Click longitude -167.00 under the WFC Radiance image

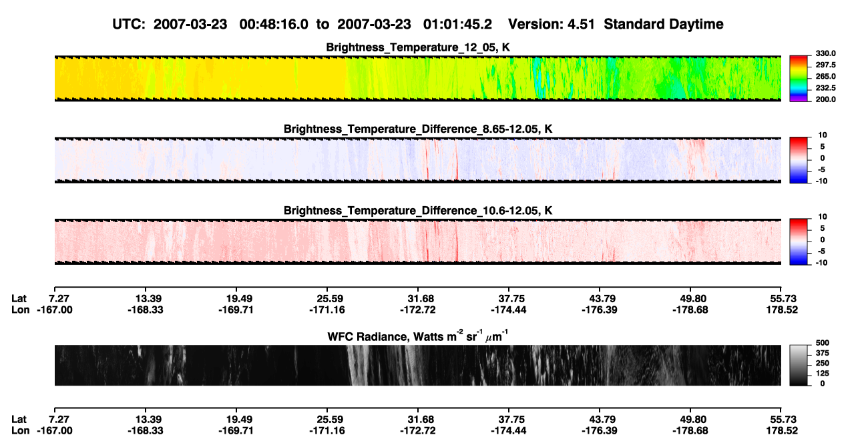click(54, 431)
